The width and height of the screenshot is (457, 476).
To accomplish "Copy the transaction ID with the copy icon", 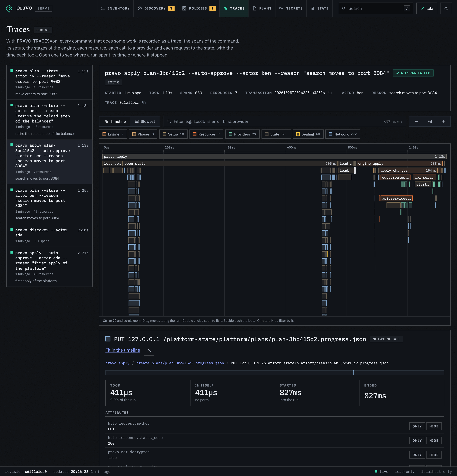I will [x=330, y=93].
